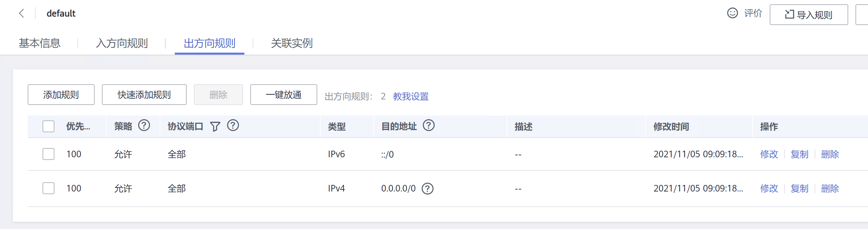Open the 协议端口 filter funnel

[x=215, y=126]
